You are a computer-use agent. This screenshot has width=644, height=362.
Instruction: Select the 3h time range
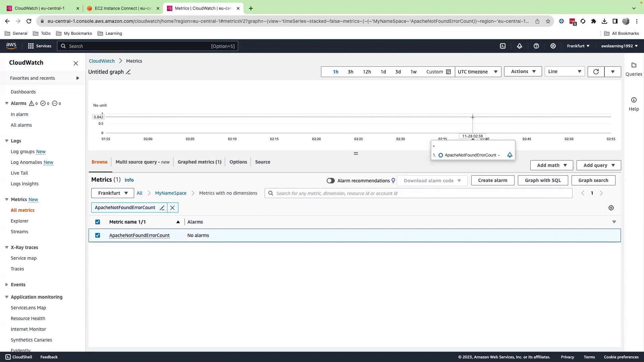(x=350, y=72)
